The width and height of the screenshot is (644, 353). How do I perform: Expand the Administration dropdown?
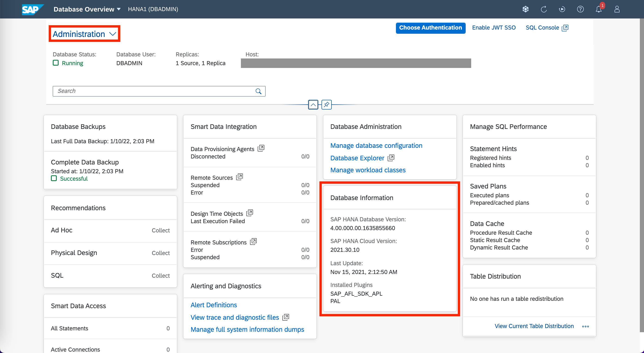85,34
